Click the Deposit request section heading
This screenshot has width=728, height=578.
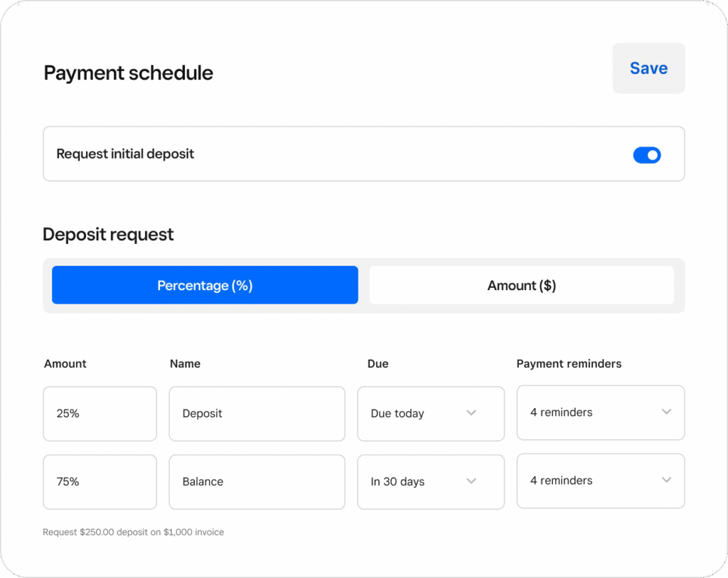(x=108, y=234)
